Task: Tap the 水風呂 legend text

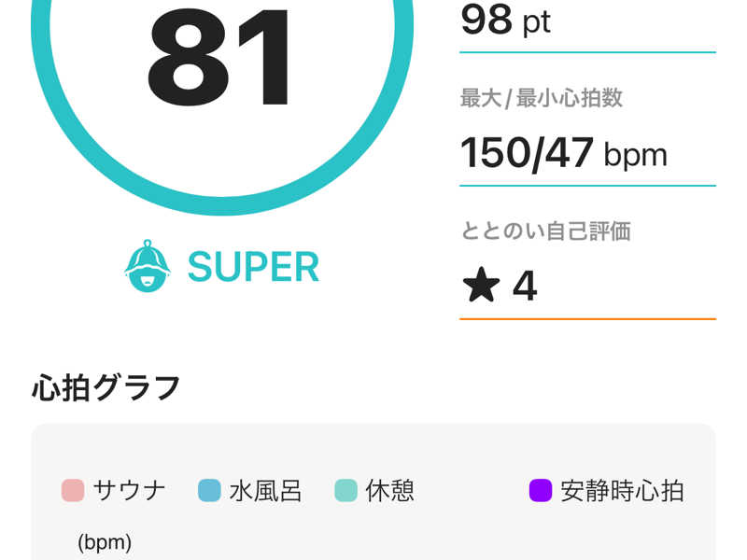Action: click(x=265, y=491)
